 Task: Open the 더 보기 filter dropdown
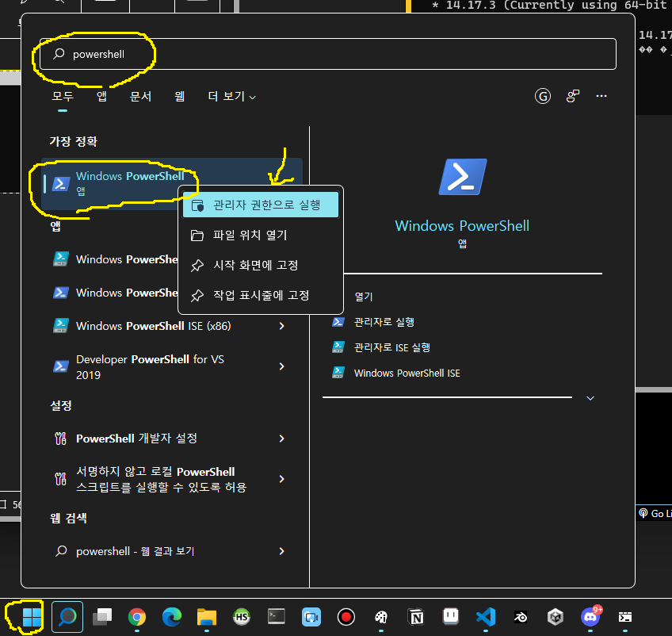coord(232,96)
